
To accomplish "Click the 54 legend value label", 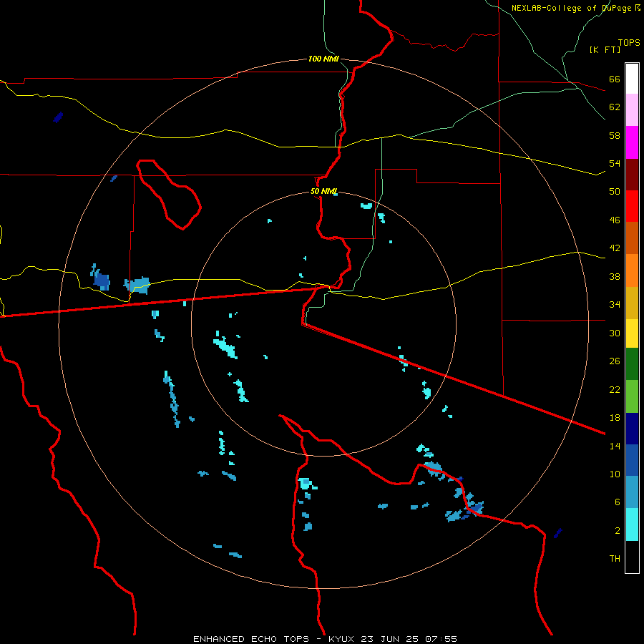I will click(615, 163).
